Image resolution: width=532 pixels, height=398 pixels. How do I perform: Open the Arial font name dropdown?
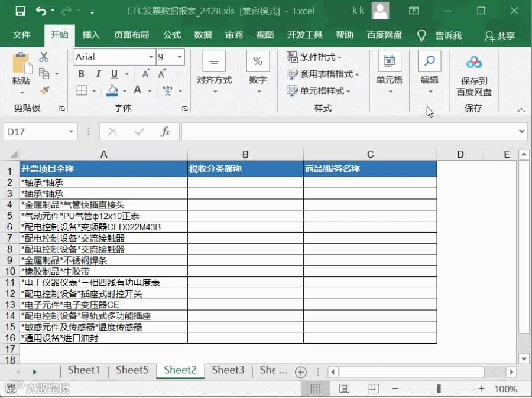[x=151, y=57]
